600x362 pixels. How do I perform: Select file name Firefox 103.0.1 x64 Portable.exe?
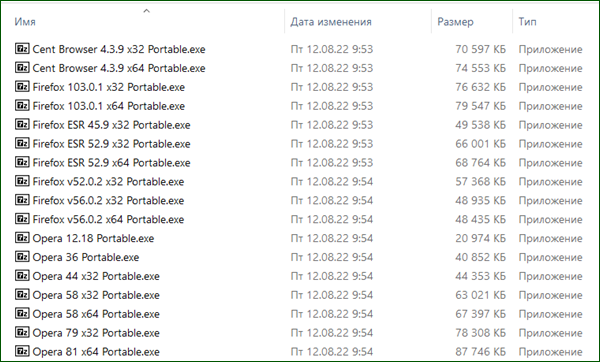click(x=109, y=106)
